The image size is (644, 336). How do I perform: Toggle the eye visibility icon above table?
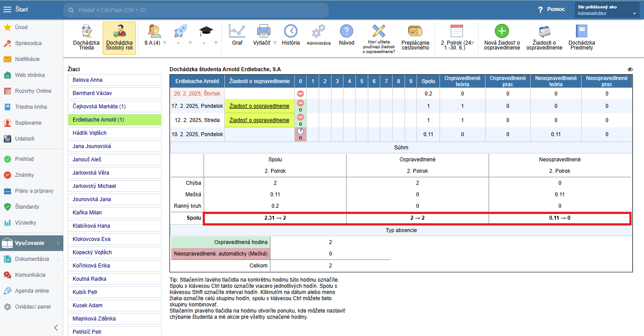[630, 69]
